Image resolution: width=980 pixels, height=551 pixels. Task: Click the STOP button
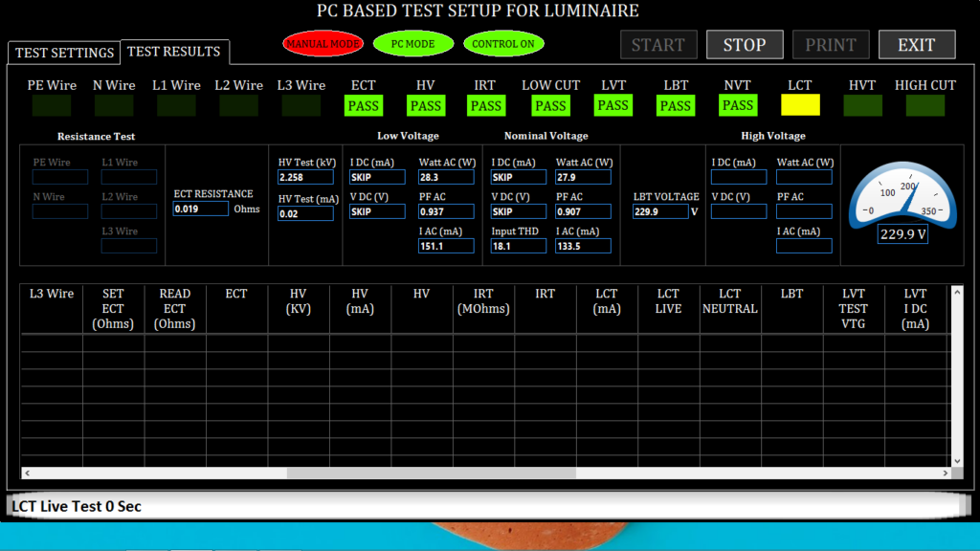(x=745, y=45)
